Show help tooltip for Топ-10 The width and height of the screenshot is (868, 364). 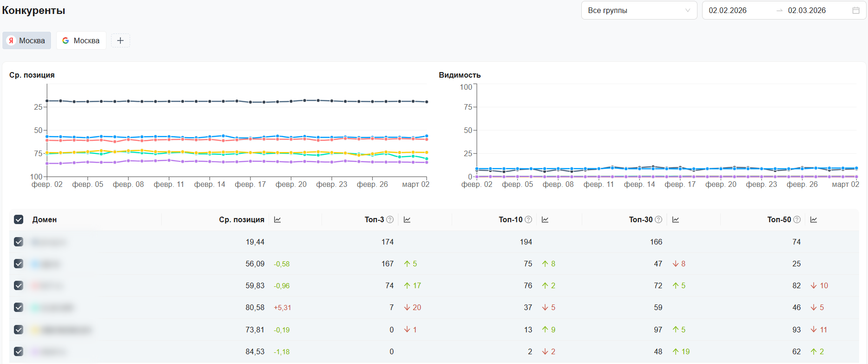coord(528,220)
